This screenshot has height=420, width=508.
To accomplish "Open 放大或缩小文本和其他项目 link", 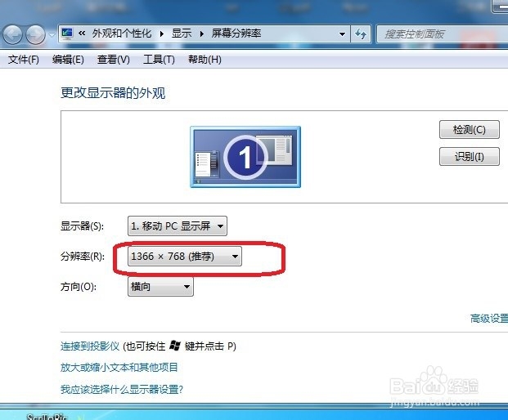I will (x=119, y=367).
